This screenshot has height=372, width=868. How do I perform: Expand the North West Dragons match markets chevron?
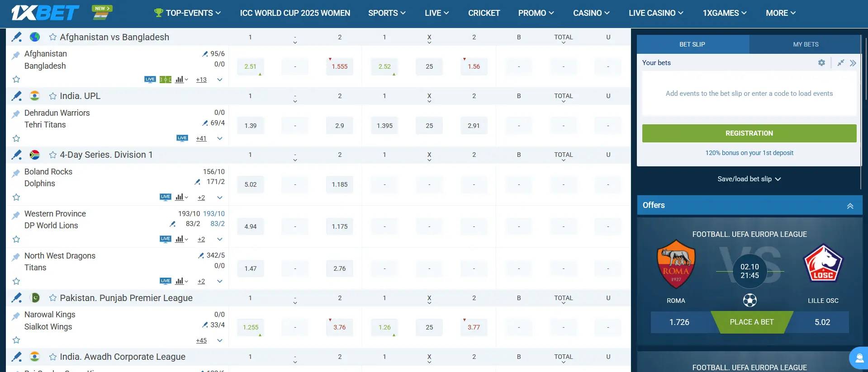(x=220, y=281)
